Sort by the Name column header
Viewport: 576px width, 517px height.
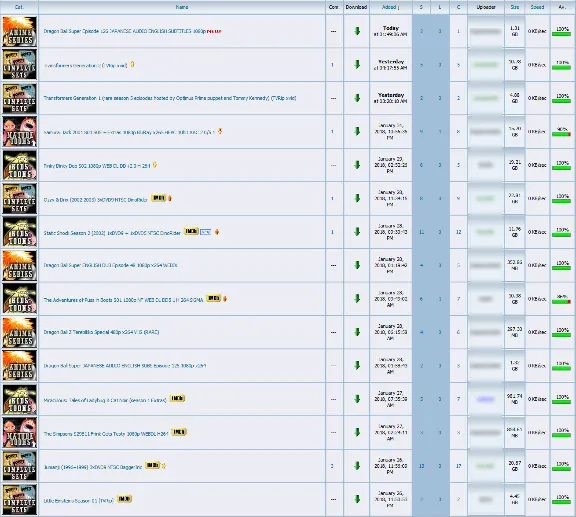click(182, 7)
